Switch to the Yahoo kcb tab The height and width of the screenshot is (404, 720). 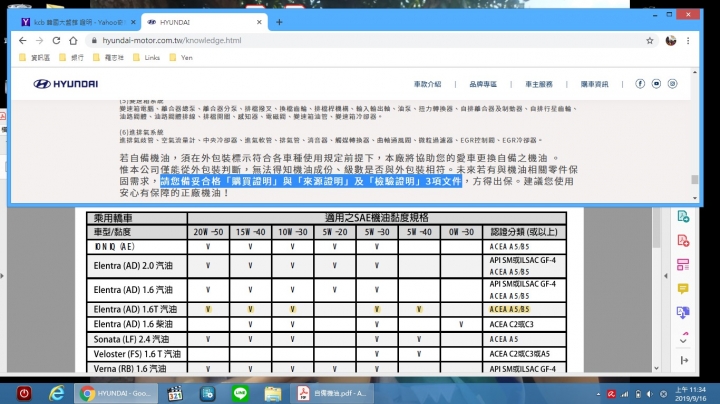pyautogui.click(x=77, y=22)
